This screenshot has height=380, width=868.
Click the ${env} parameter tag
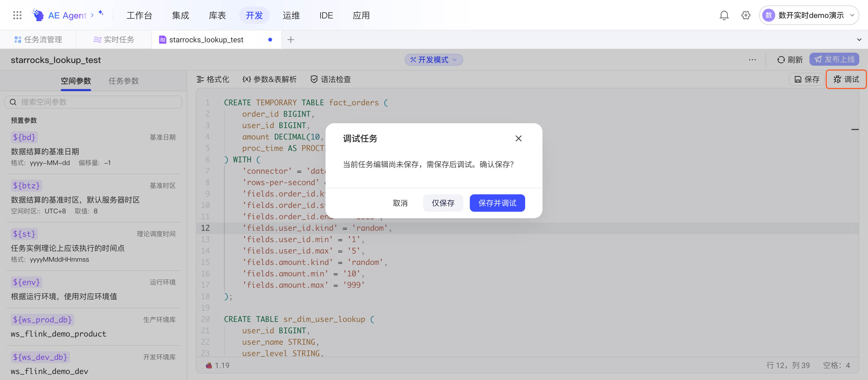pos(26,282)
